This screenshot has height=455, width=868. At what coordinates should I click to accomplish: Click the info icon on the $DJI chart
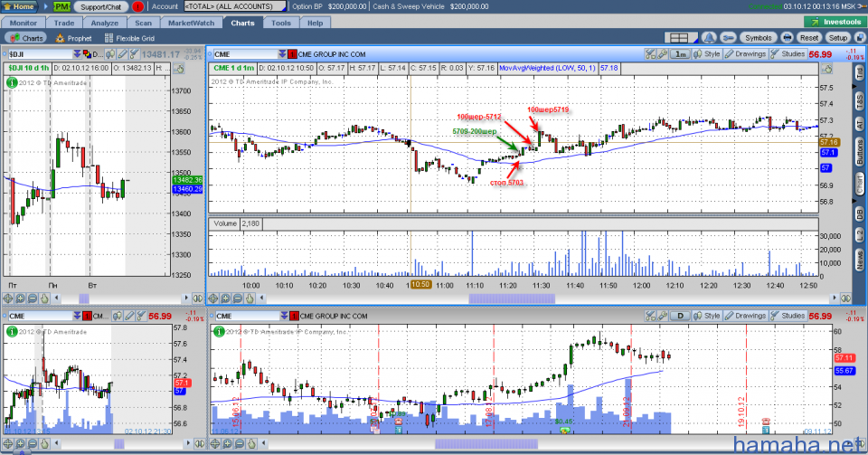tap(12, 82)
